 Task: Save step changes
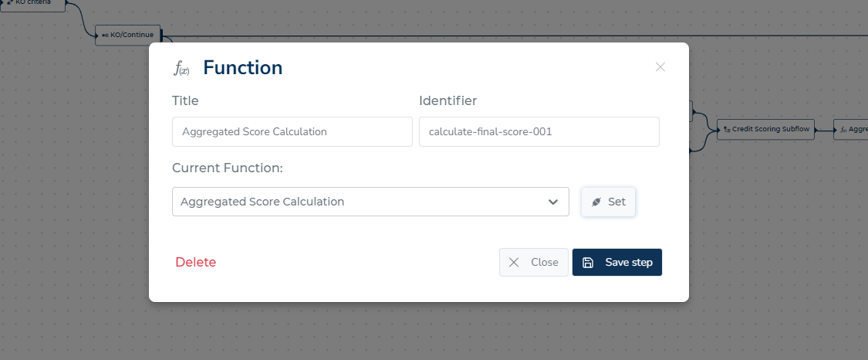pos(617,263)
